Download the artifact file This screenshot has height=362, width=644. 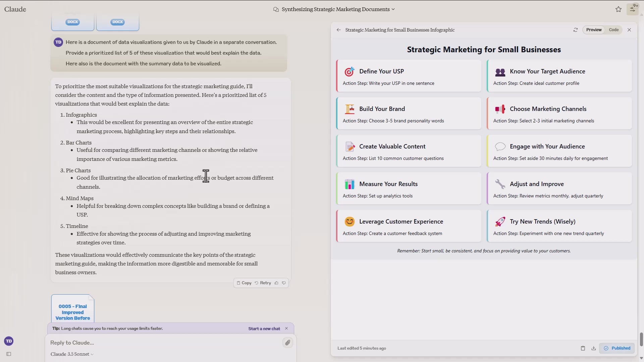[593, 348]
